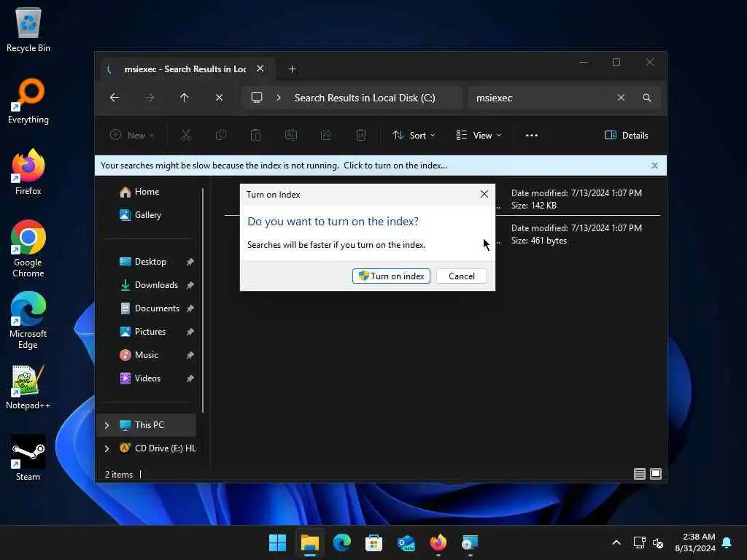Expand the CD Drive (E:) node

107,448
